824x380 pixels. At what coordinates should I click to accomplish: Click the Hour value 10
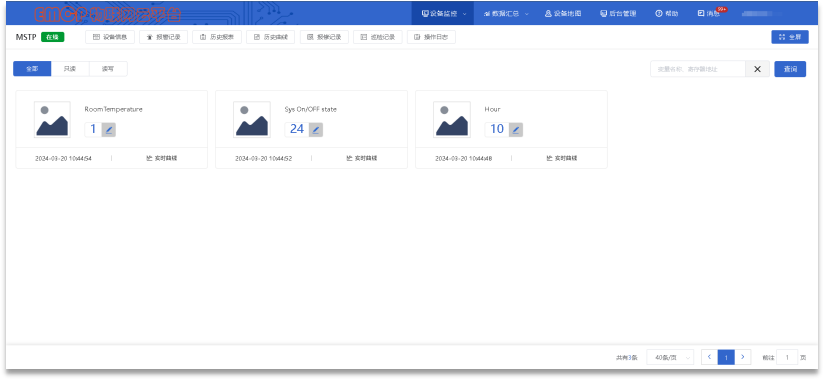[497, 129]
